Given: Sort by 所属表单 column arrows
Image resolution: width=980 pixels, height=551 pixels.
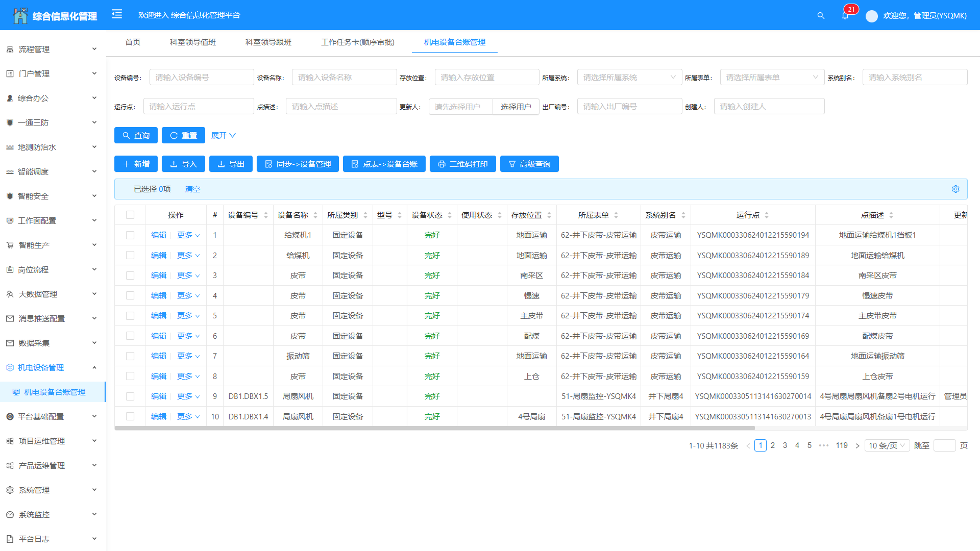Looking at the screenshot, I should click(x=616, y=215).
